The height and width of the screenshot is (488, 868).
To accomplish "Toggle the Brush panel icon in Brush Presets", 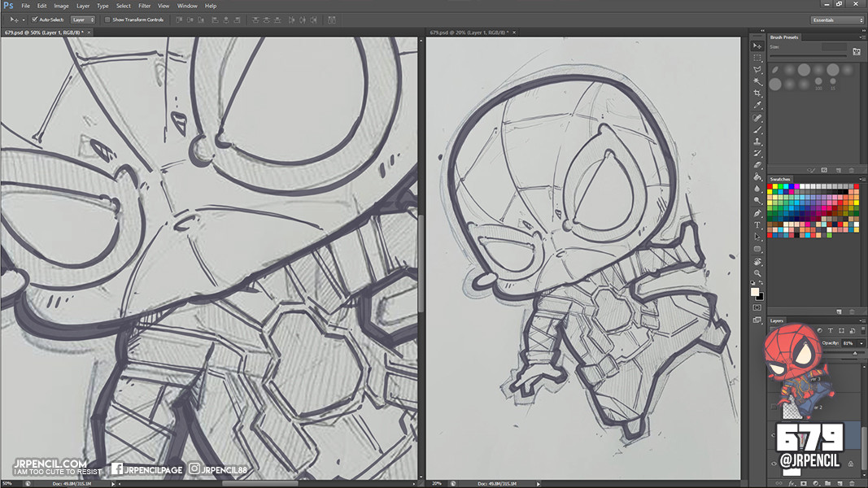I will (857, 51).
